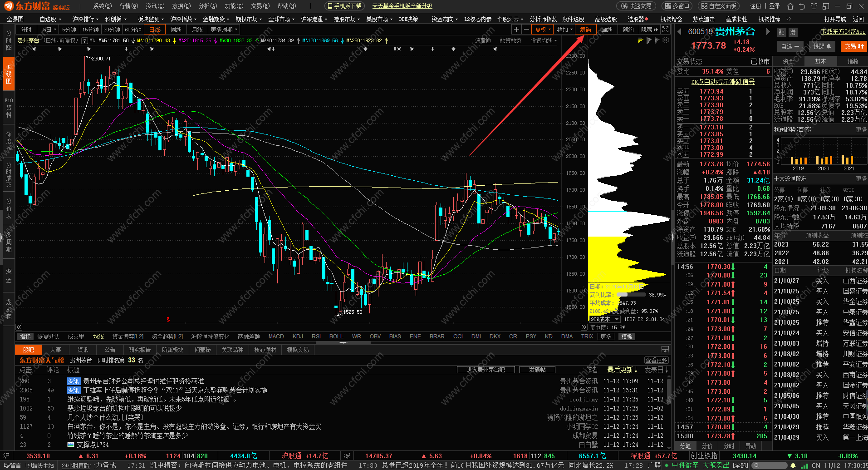The image size is (868, 470).
Task: Click the 提醒 alert bell button
Action: (x=822, y=46)
